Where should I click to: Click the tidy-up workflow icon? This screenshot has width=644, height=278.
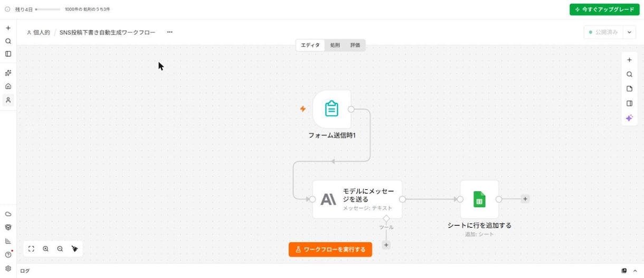click(75, 248)
